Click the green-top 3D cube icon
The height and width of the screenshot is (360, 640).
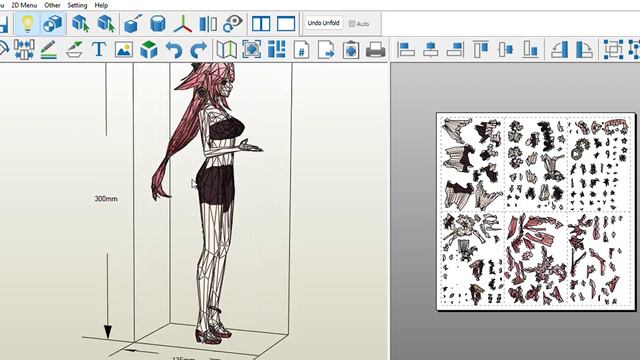[149, 50]
